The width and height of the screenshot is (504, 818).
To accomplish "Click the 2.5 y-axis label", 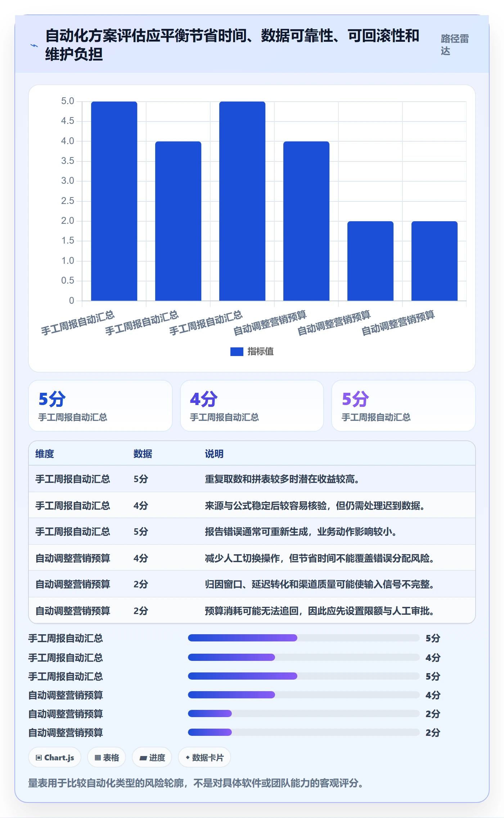I will click(68, 201).
